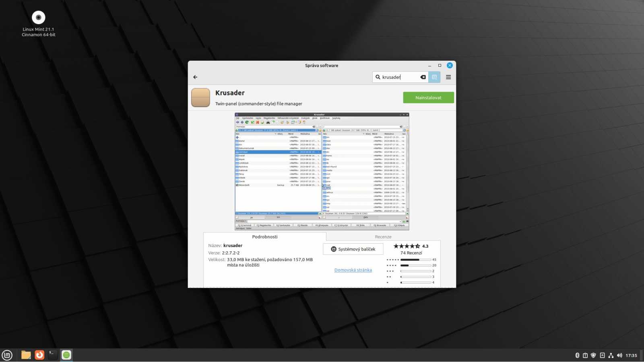Go back with the arrow button

click(195, 77)
